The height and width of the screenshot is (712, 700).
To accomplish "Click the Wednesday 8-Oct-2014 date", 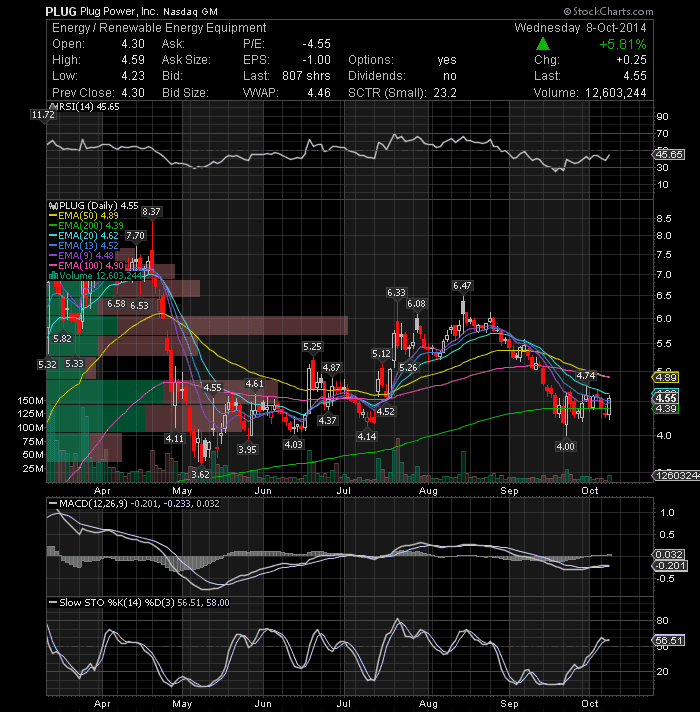I will pyautogui.click(x=580, y=28).
